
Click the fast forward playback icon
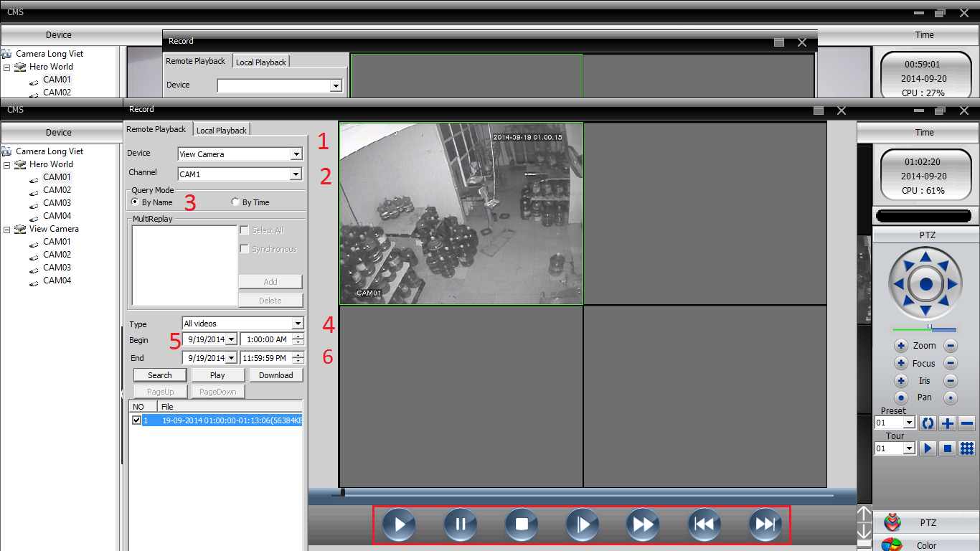644,524
